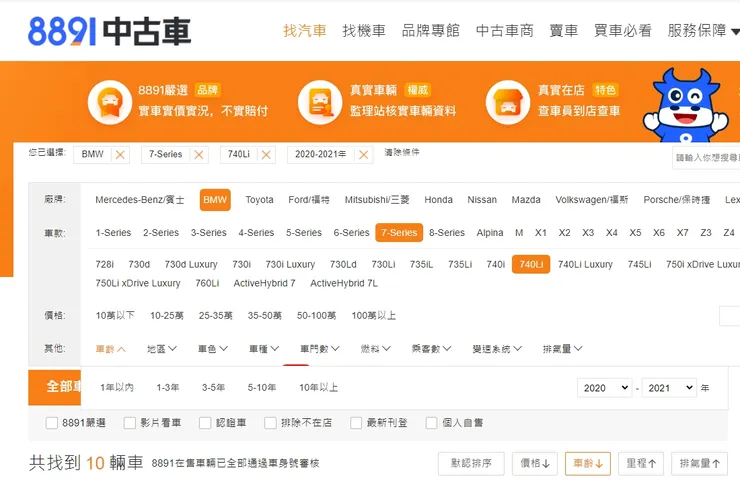Open the 賣車 menu item

pos(563,31)
